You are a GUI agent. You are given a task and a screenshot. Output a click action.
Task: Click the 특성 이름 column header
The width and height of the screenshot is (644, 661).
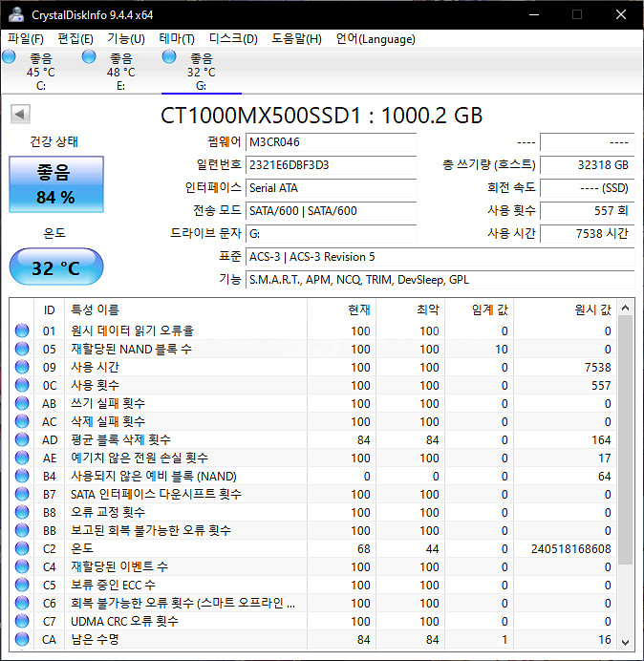[185, 310]
